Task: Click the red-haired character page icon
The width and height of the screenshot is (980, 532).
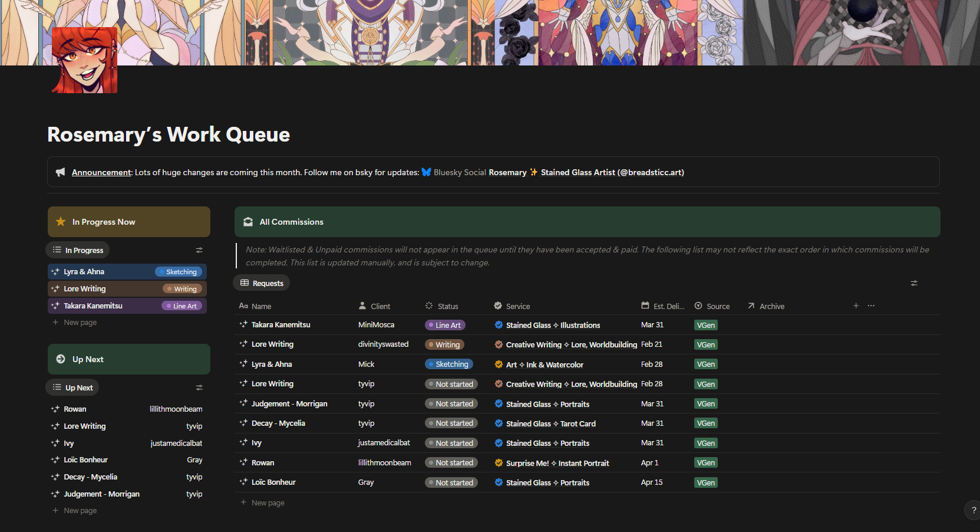Action: click(84, 60)
